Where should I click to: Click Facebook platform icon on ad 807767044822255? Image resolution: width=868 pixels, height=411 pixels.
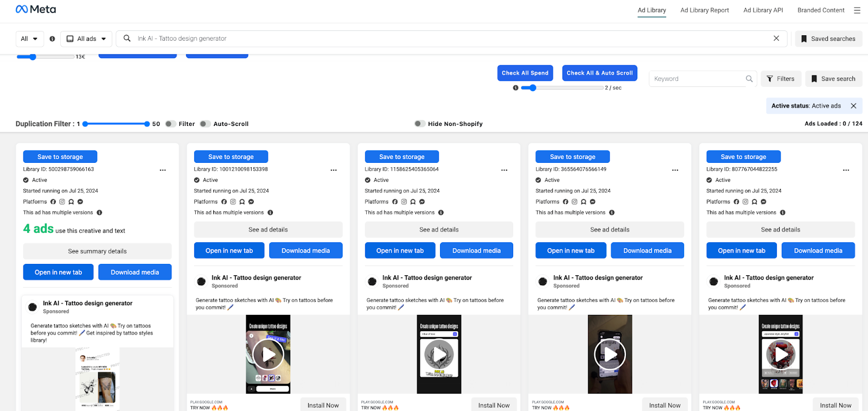click(x=737, y=202)
